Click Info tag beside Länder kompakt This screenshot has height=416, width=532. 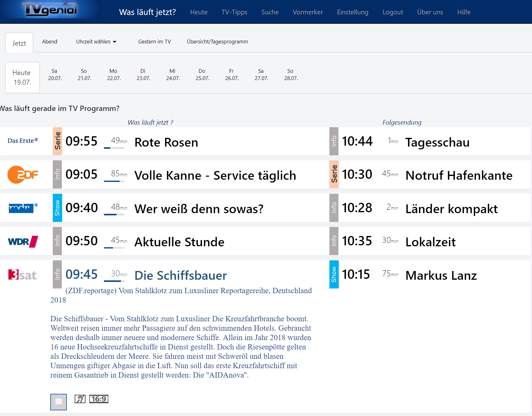[334, 208]
